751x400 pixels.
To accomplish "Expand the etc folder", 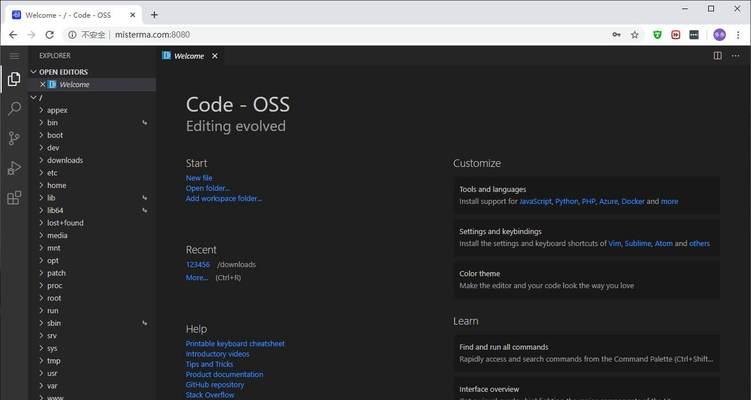I will pyautogui.click(x=41, y=172).
